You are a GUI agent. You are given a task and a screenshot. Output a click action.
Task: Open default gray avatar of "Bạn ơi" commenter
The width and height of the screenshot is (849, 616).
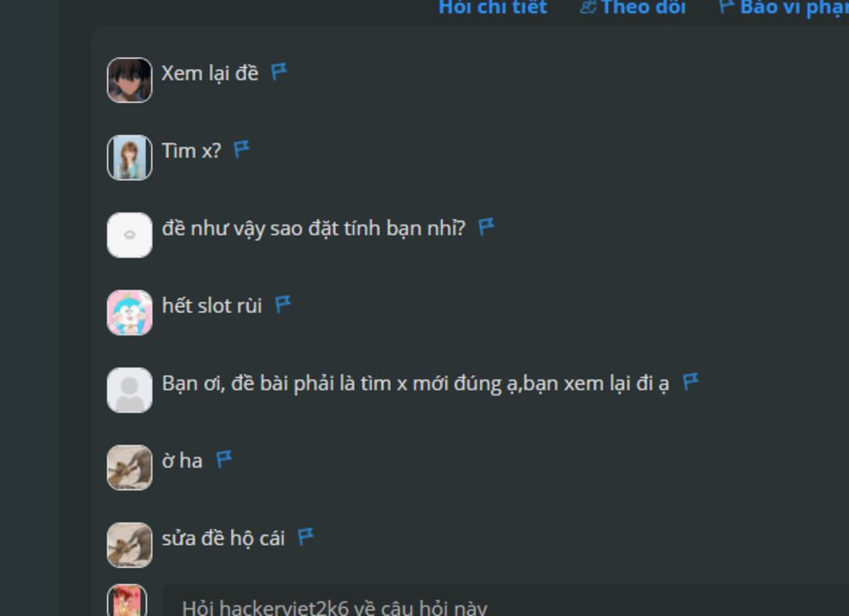pyautogui.click(x=129, y=390)
